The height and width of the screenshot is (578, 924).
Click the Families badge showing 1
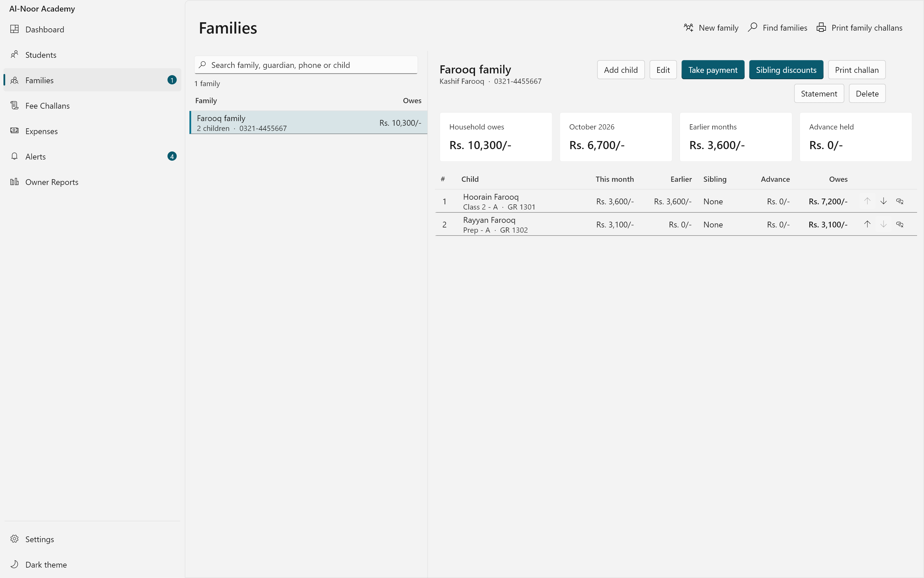pos(172,80)
